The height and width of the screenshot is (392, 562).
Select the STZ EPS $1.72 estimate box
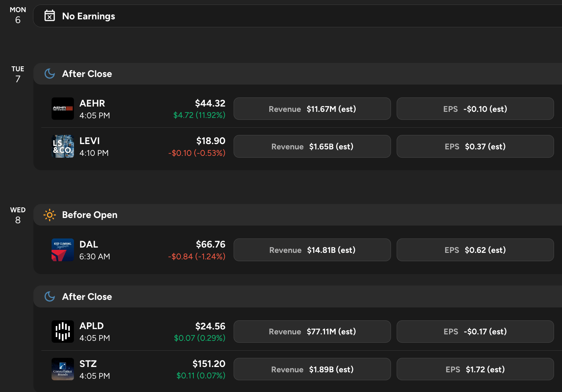point(475,369)
